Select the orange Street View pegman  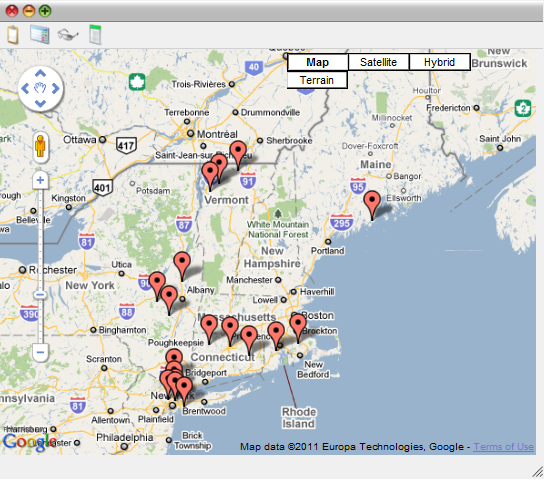(x=40, y=147)
